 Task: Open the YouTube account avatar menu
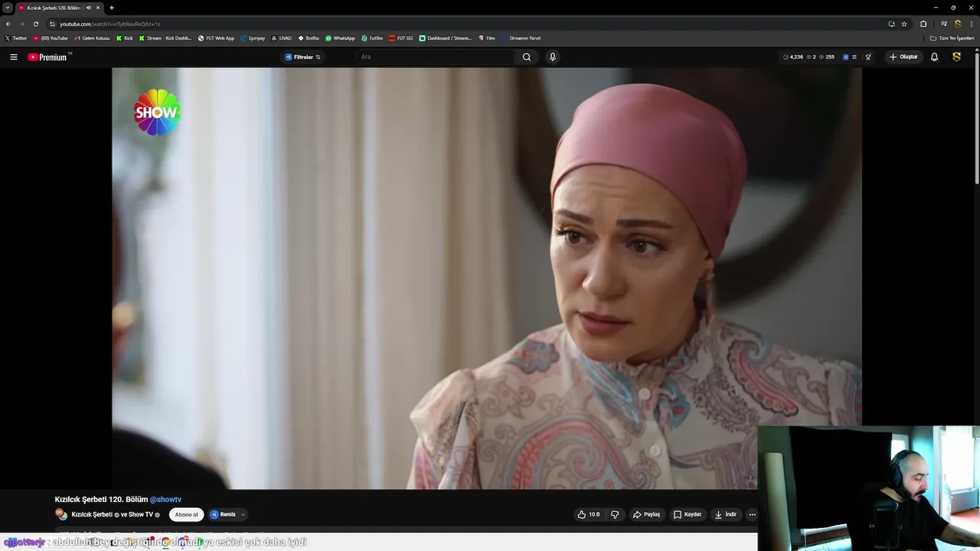tap(956, 57)
